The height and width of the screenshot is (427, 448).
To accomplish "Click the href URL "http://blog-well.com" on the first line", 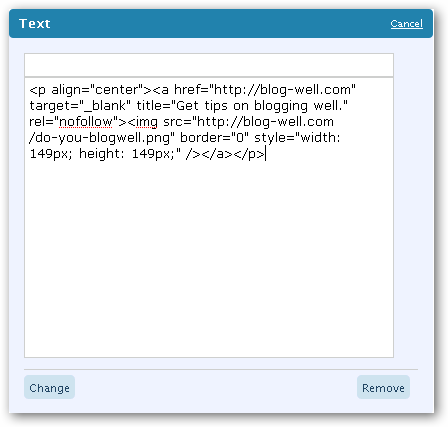I will point(282,90).
